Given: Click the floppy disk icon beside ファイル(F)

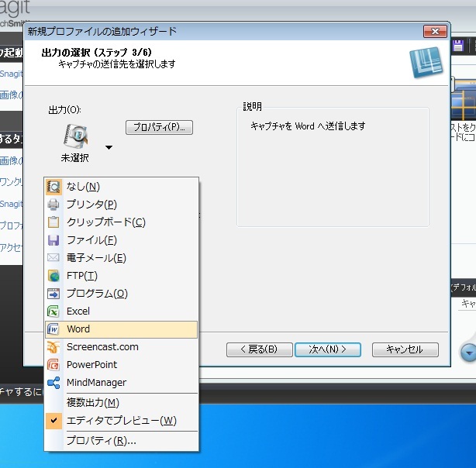Looking at the screenshot, I should (x=53, y=240).
